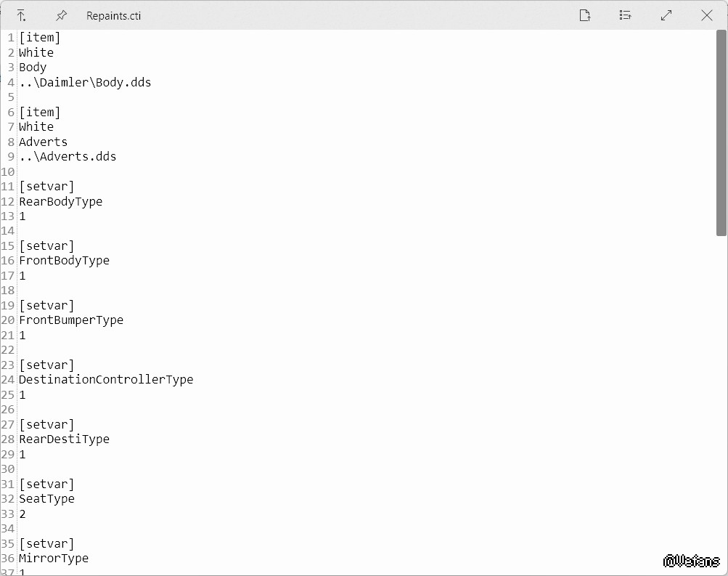Click the MirrorType line
Image resolution: width=728 pixels, height=576 pixels.
pyautogui.click(x=54, y=558)
